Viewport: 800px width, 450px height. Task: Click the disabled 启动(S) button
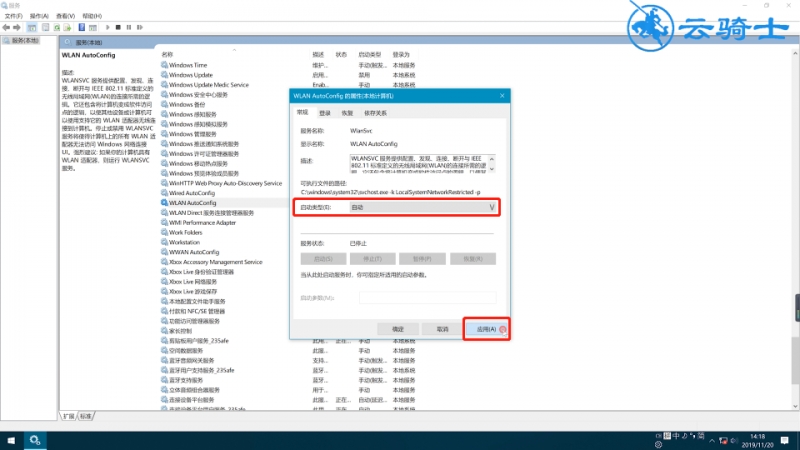pos(323,259)
